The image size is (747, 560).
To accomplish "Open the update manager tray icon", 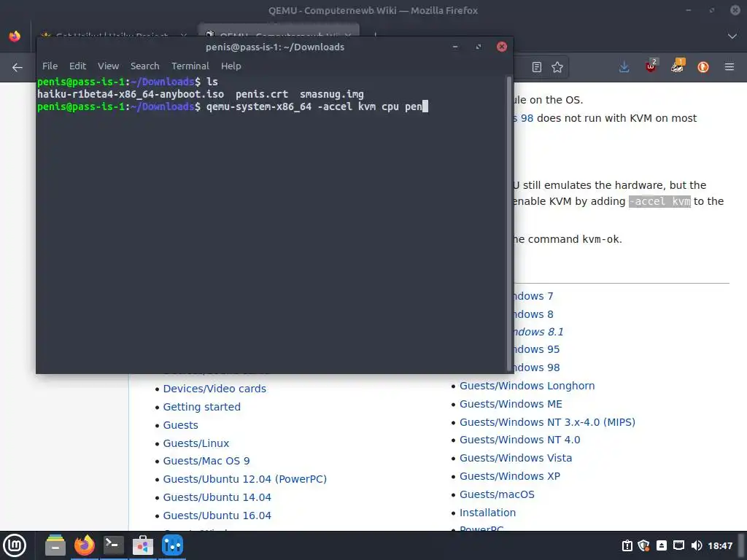I will pyautogui.click(x=627, y=545).
